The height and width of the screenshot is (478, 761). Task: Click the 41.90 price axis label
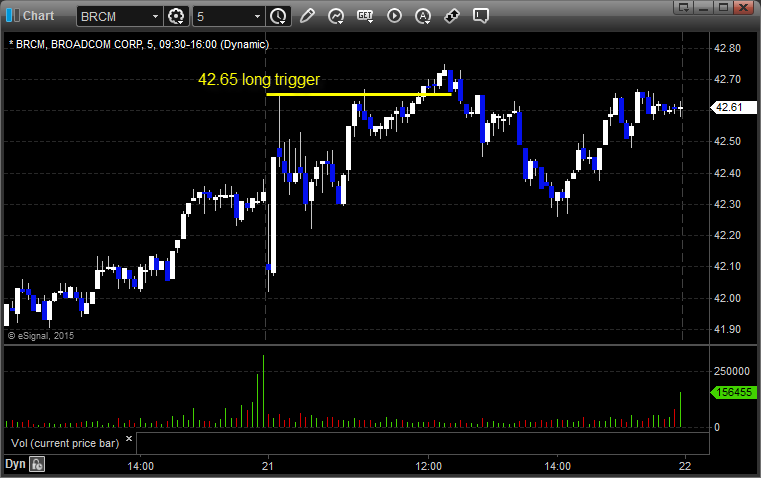728,329
